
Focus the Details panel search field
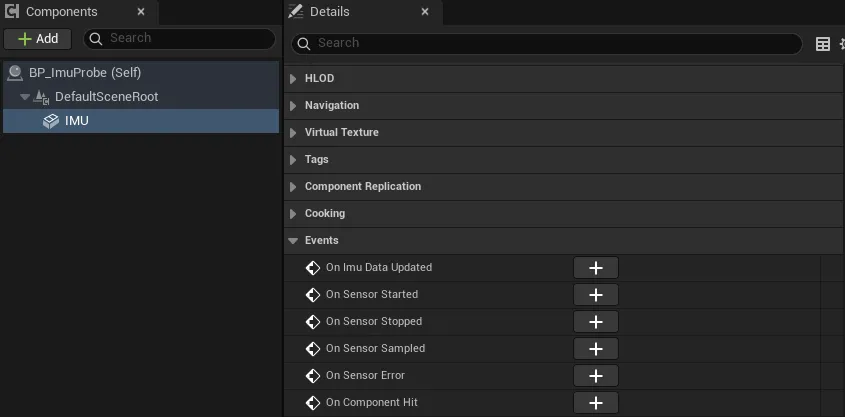pyautogui.click(x=547, y=44)
